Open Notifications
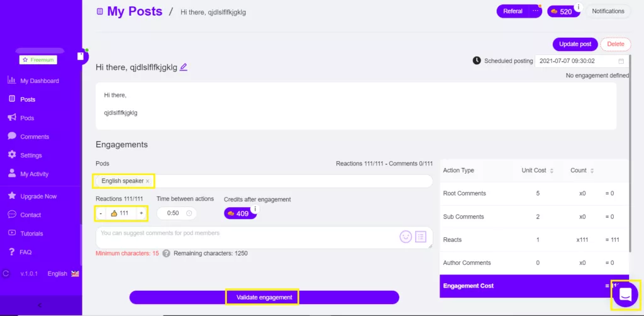This screenshot has width=644, height=316. [x=608, y=11]
